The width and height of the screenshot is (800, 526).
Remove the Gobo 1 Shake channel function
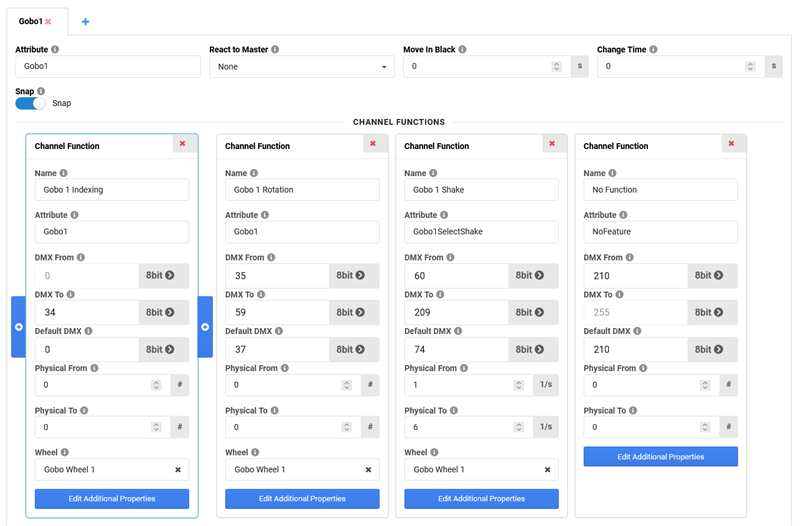tap(551, 144)
